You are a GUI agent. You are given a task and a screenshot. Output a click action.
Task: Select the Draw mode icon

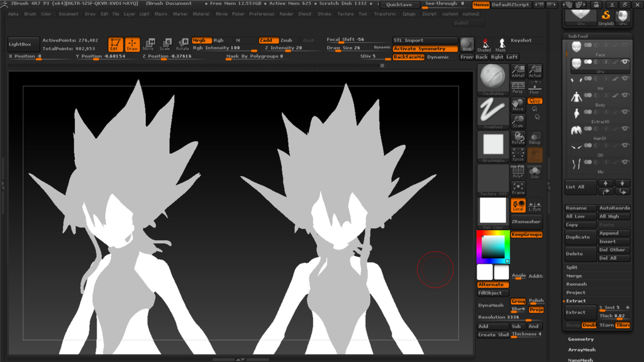(132, 45)
